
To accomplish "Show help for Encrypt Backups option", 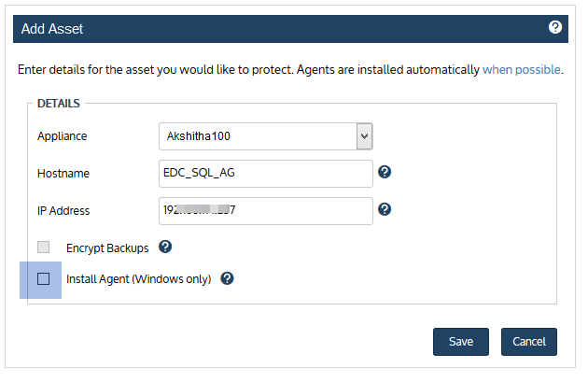I will [165, 247].
